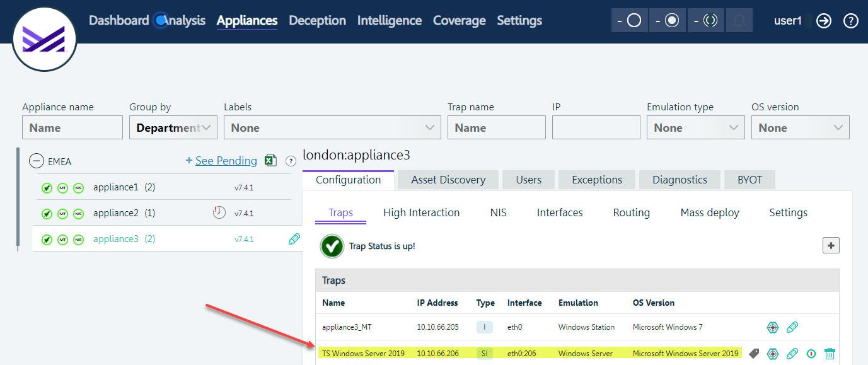The width and height of the screenshot is (868, 365).
Task: Open help via the top-right question mark
Action: (851, 21)
